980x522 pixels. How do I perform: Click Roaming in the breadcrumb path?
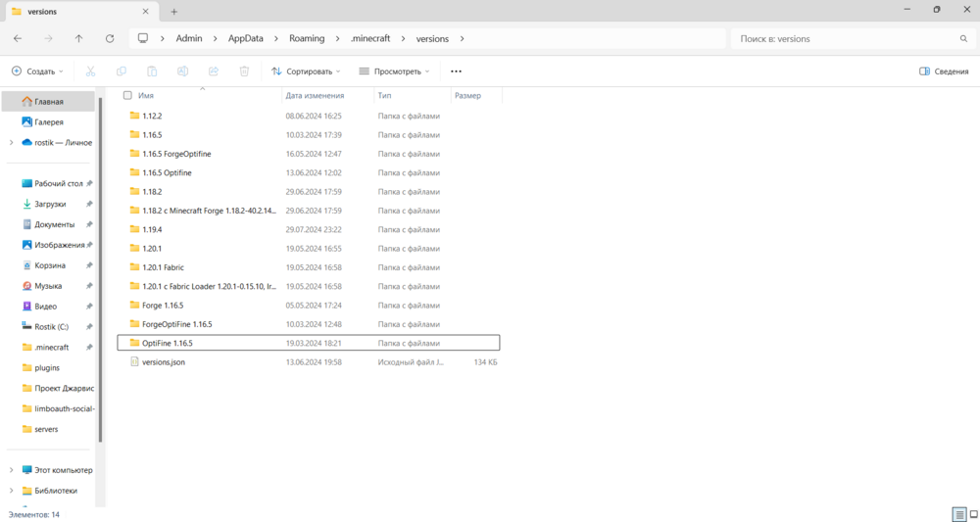(307, 39)
